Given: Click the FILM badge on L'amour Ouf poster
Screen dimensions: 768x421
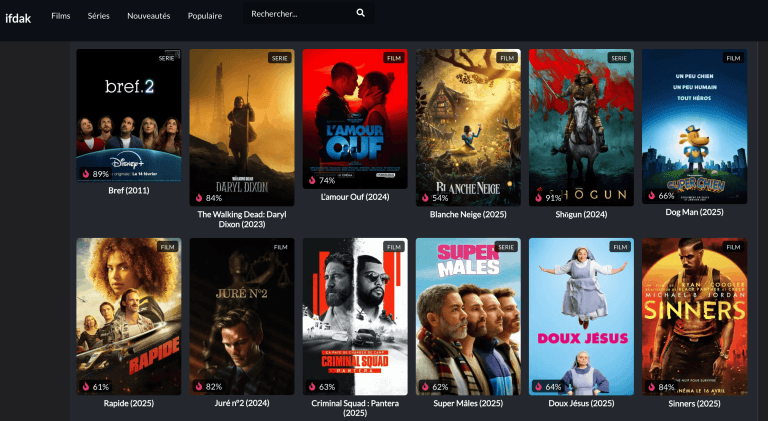Looking at the screenshot, I should click(x=394, y=58).
